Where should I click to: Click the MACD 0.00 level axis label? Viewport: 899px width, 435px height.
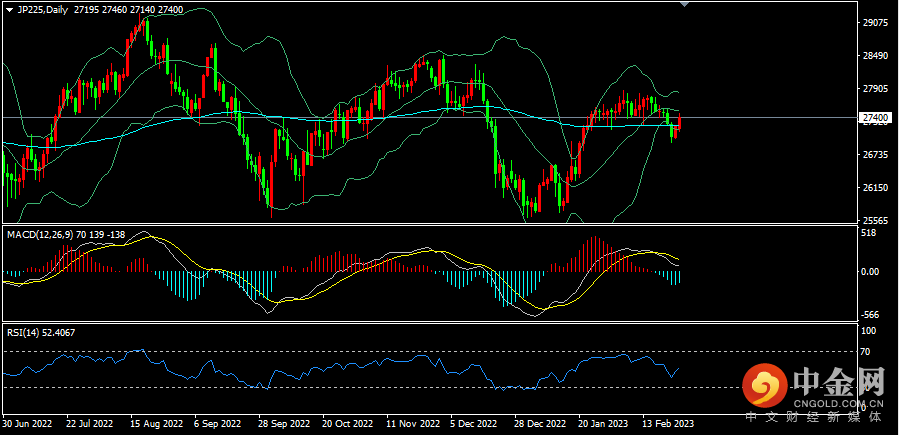tap(872, 271)
